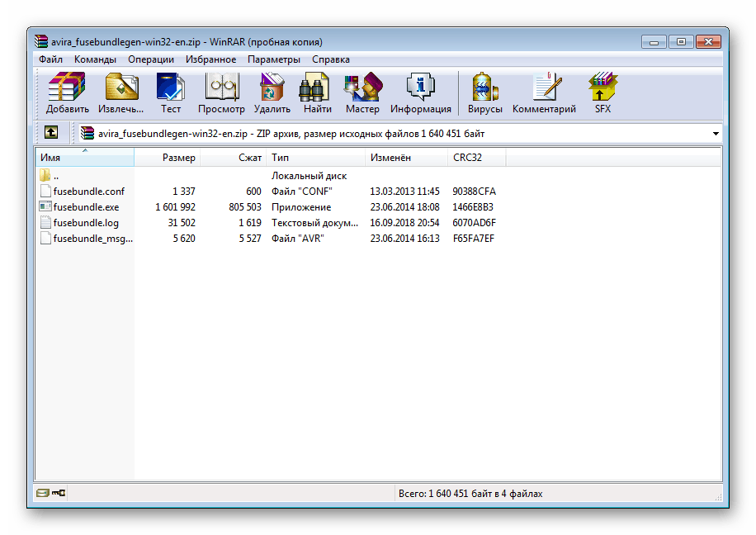The width and height of the screenshot is (756, 535).
Task: Open the Найти search binoculars icon
Action: (317, 92)
